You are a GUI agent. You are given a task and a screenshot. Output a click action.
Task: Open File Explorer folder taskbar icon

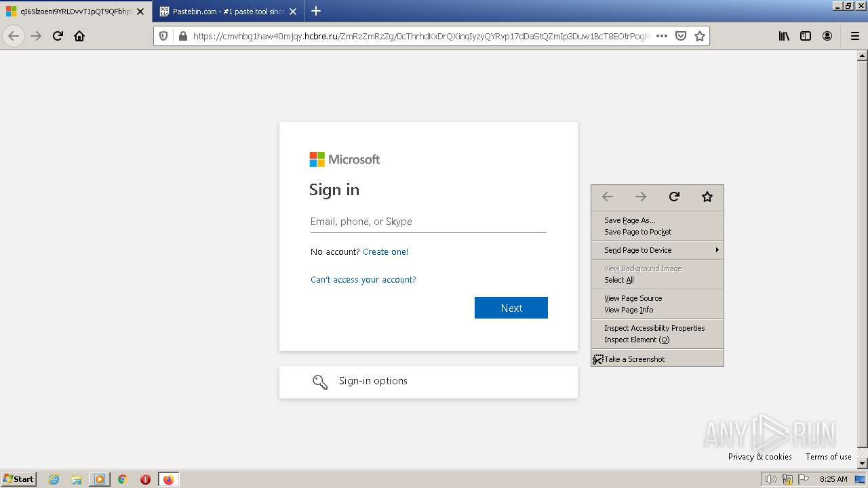point(77,479)
